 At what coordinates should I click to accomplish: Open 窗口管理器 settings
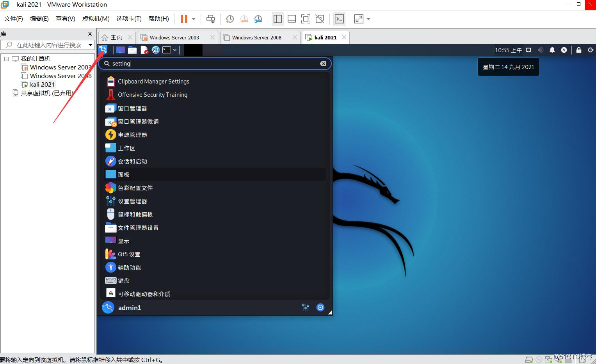[x=215, y=108]
